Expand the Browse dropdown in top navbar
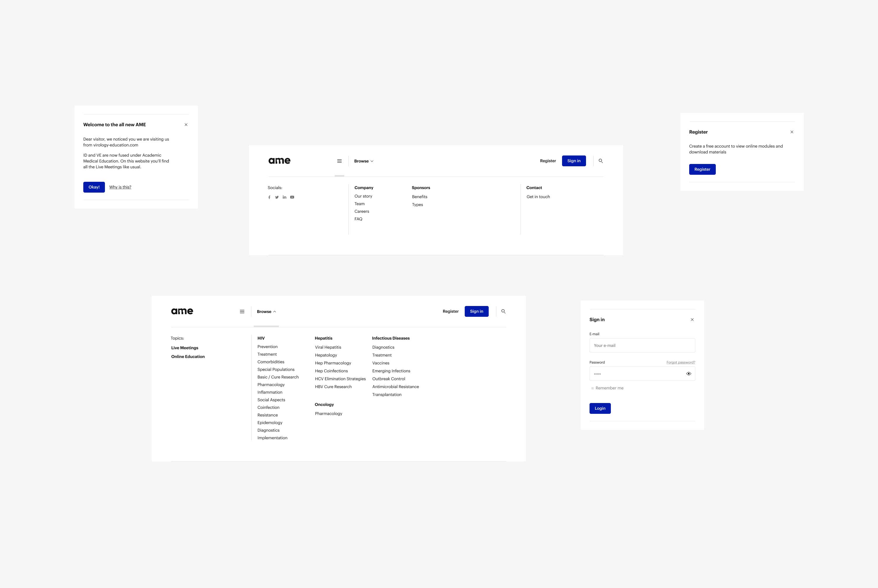 pos(364,161)
